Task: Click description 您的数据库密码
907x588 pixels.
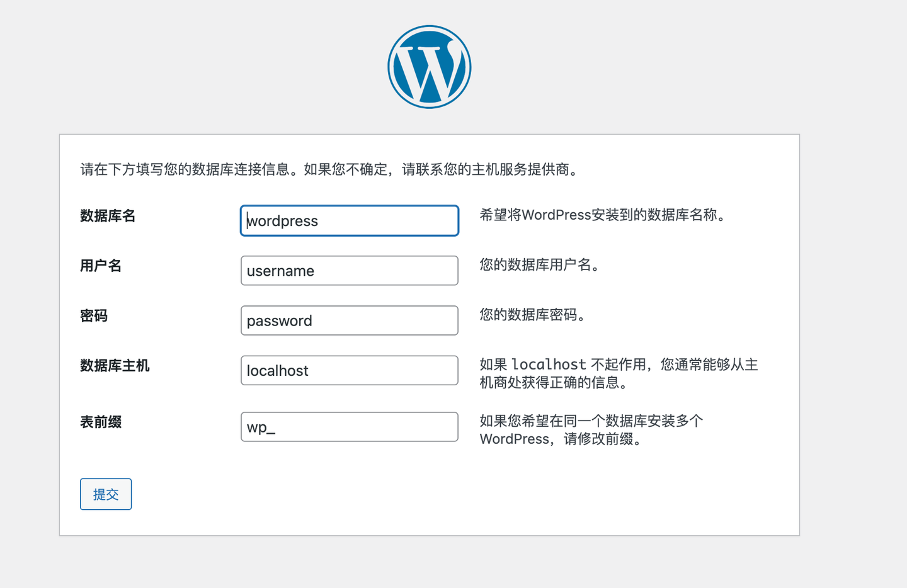Action: pyautogui.click(x=533, y=315)
